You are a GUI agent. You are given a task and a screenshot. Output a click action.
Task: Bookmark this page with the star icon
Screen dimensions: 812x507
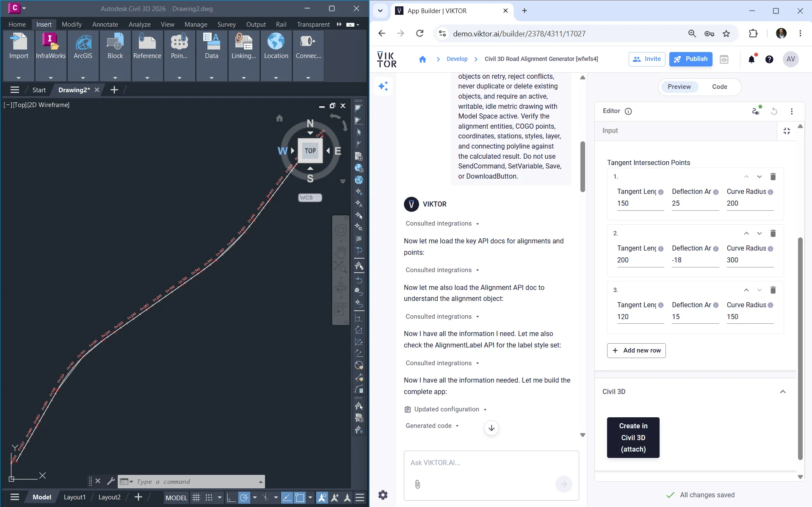point(726,33)
